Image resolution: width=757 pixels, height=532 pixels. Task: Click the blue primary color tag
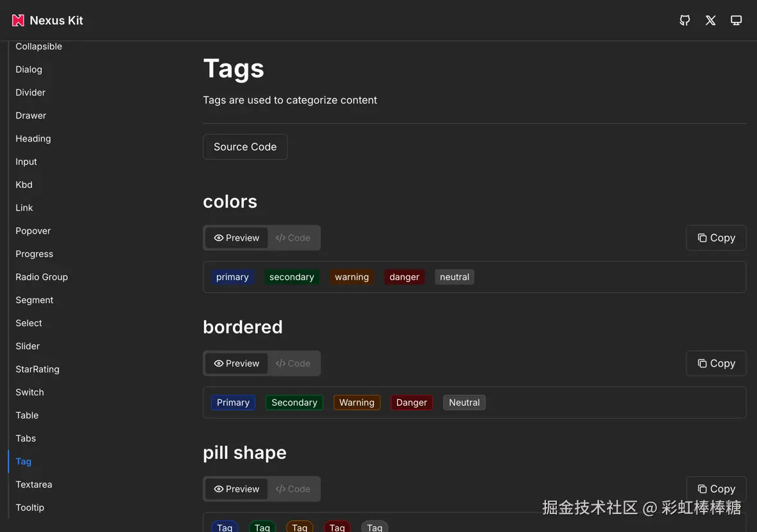point(232,277)
